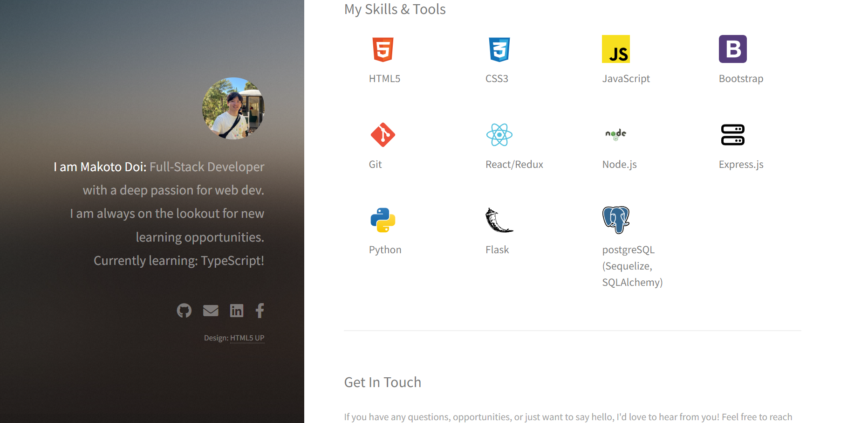The image size is (868, 423).
Task: Click the Express.js server icon
Action: (x=733, y=135)
